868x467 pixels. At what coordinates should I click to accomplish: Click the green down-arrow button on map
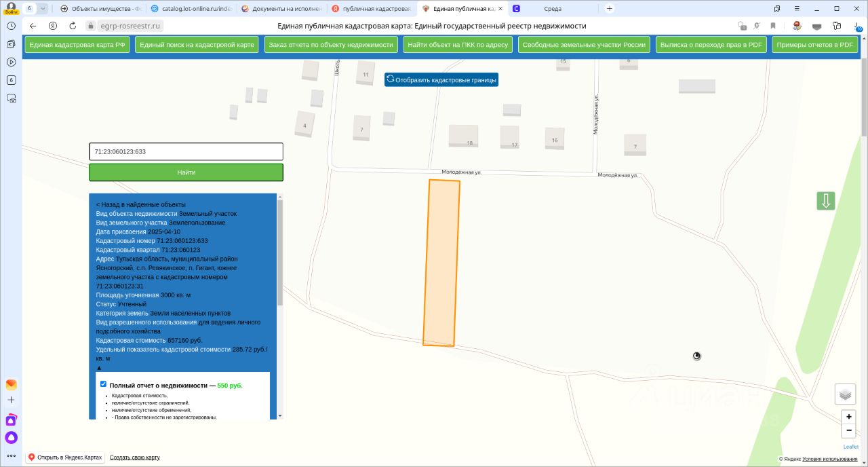coord(826,201)
